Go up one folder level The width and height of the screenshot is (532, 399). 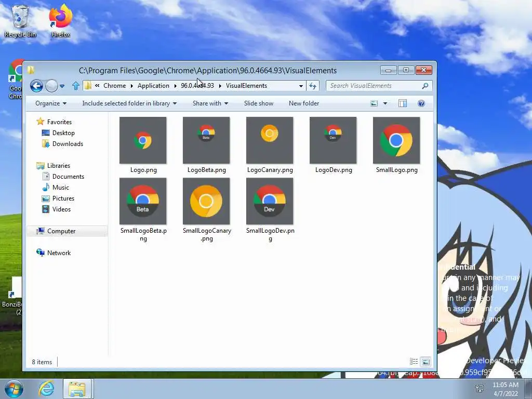[x=76, y=86]
